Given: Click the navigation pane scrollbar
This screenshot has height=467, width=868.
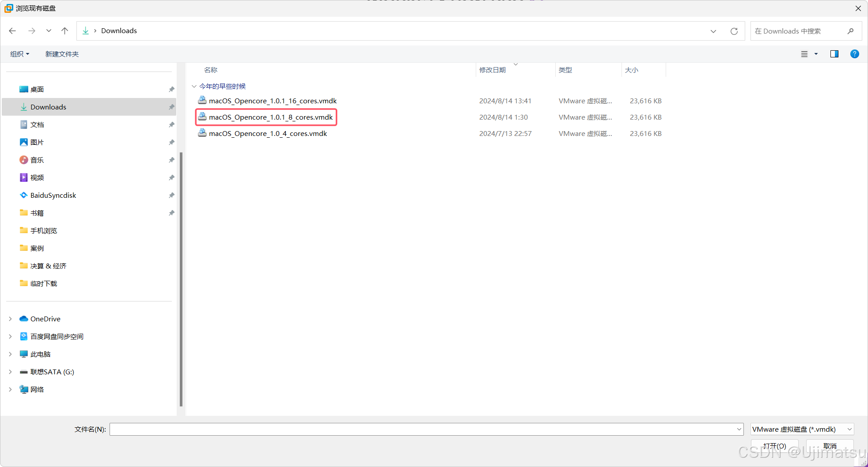Looking at the screenshot, I should pos(181,279).
